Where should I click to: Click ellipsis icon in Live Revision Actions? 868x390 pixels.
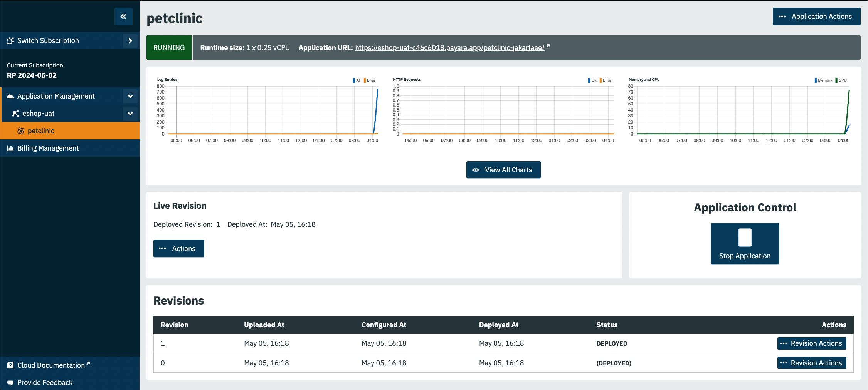162,249
